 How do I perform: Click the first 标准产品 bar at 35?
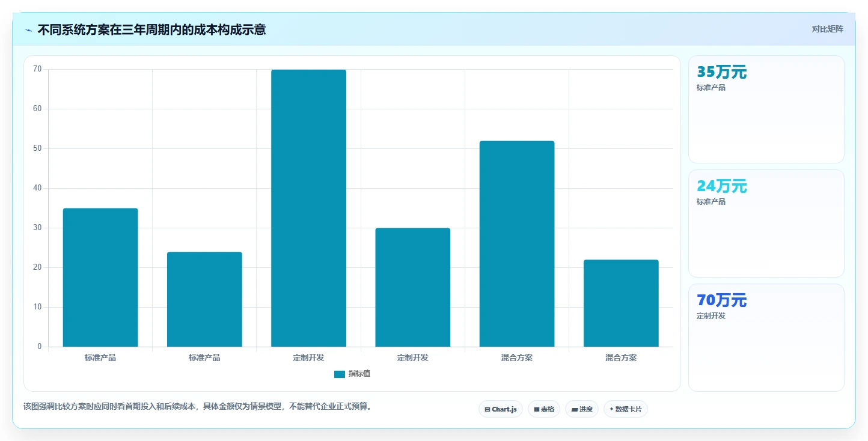point(100,278)
